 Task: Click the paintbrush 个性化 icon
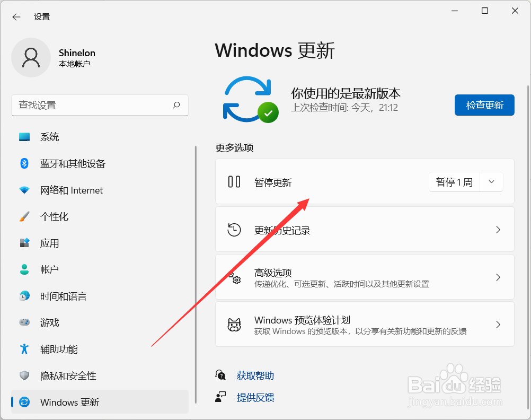click(24, 216)
